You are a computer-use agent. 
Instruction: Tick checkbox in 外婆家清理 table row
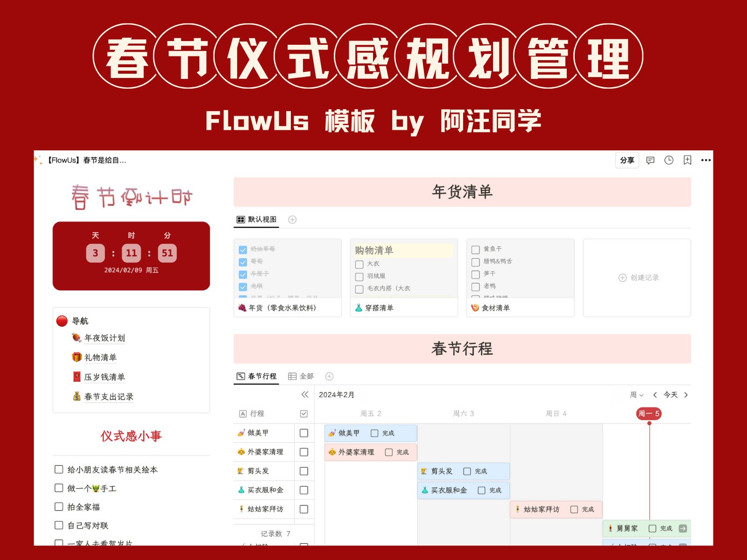pyautogui.click(x=304, y=452)
